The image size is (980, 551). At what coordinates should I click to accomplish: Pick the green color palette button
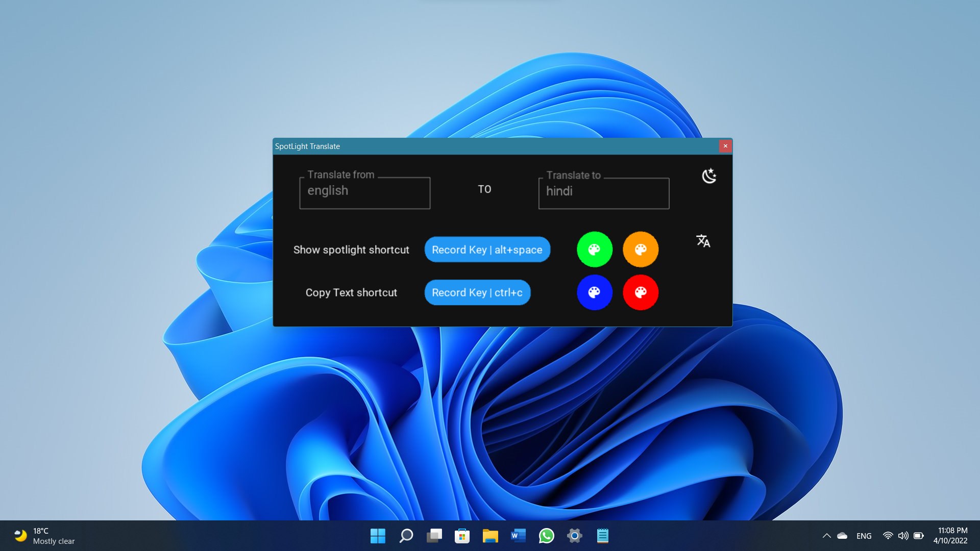coord(595,249)
